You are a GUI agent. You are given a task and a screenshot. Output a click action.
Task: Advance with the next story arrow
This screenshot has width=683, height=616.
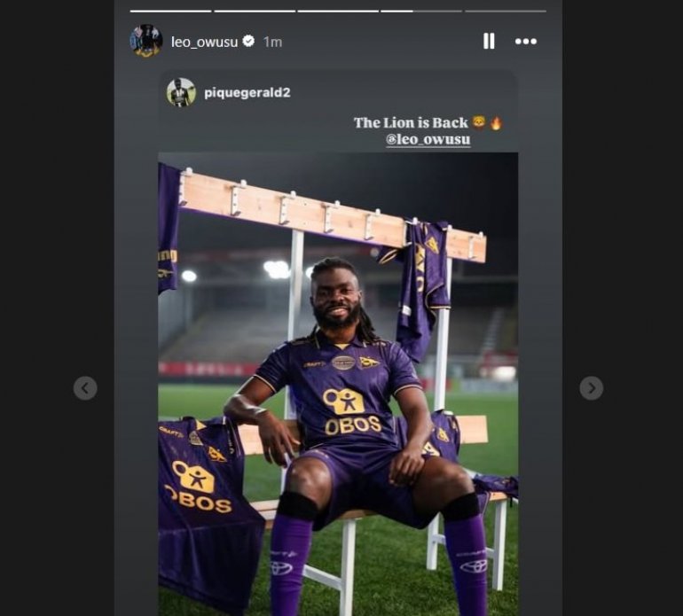pos(591,387)
